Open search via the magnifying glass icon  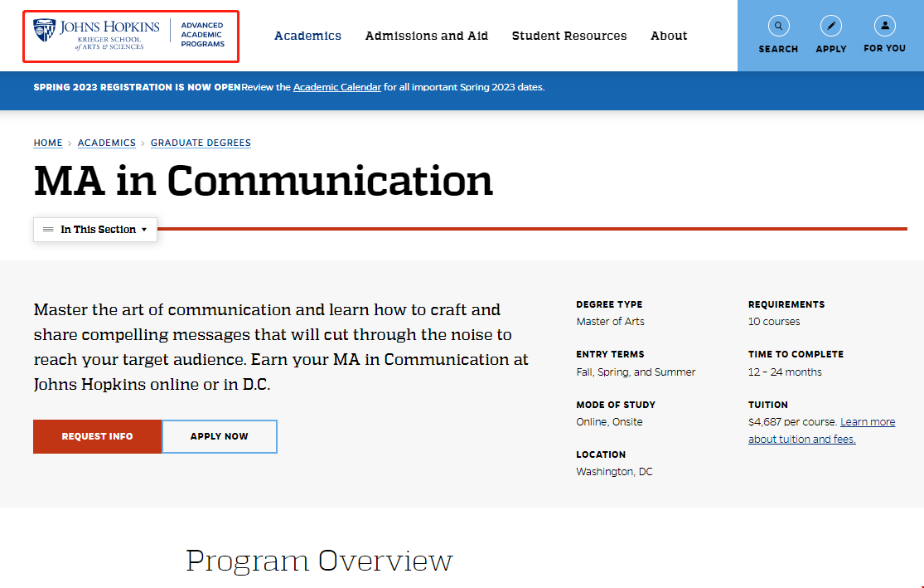pyautogui.click(x=778, y=26)
